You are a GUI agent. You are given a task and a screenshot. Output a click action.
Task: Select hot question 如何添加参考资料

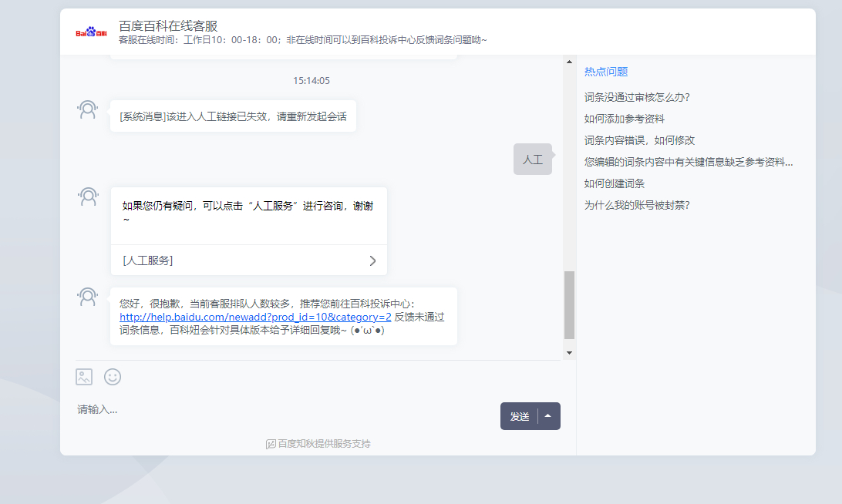pyautogui.click(x=625, y=119)
